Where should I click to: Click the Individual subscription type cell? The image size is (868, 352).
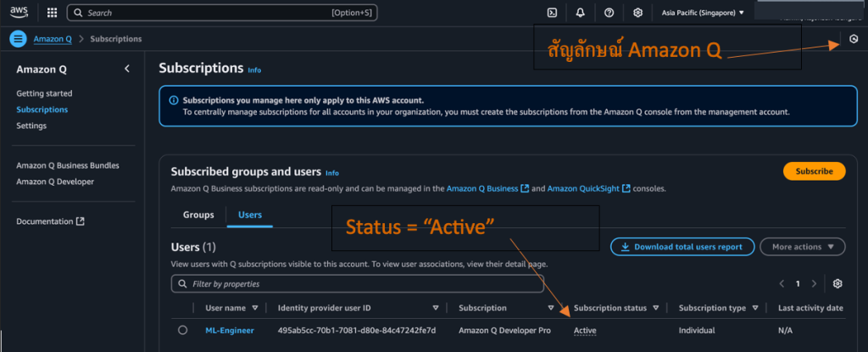(x=697, y=331)
